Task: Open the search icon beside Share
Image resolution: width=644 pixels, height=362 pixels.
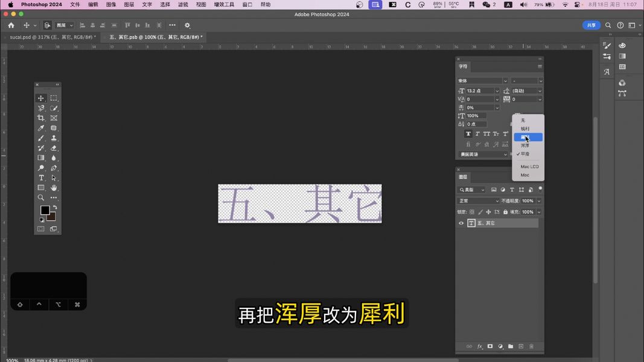Action: (x=608, y=25)
